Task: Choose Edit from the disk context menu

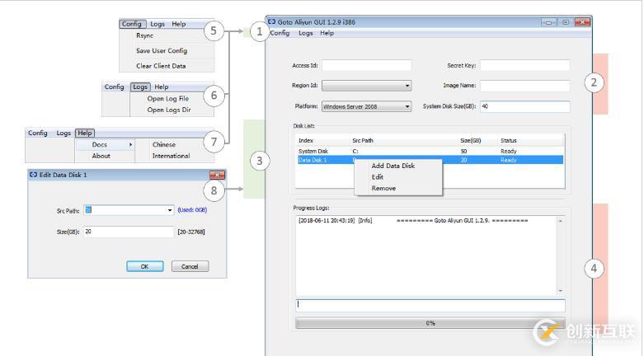Action: (x=378, y=177)
